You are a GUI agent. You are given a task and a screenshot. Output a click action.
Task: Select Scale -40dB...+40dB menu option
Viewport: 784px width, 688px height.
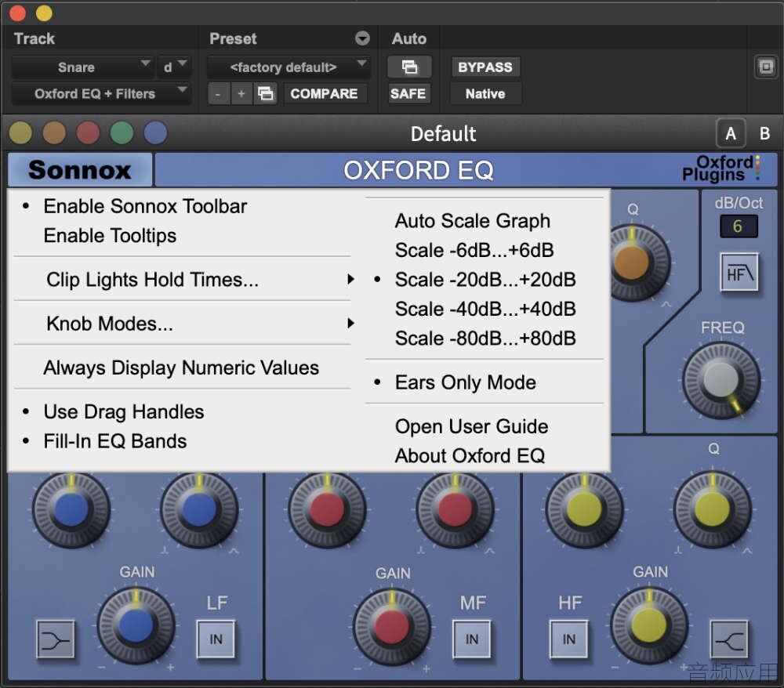click(485, 309)
